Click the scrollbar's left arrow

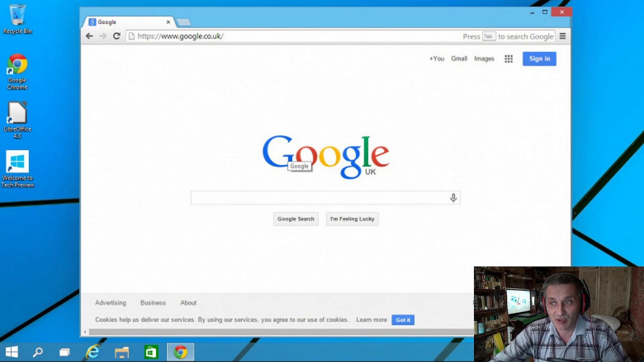pos(85,332)
